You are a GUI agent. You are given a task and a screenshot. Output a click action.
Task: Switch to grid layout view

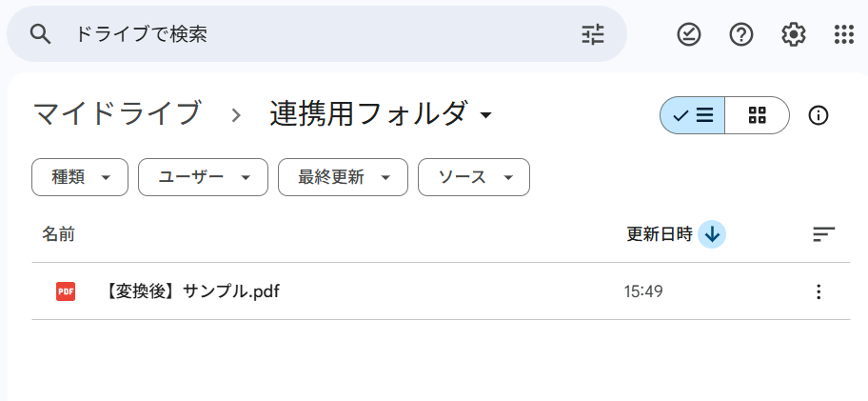tap(757, 115)
